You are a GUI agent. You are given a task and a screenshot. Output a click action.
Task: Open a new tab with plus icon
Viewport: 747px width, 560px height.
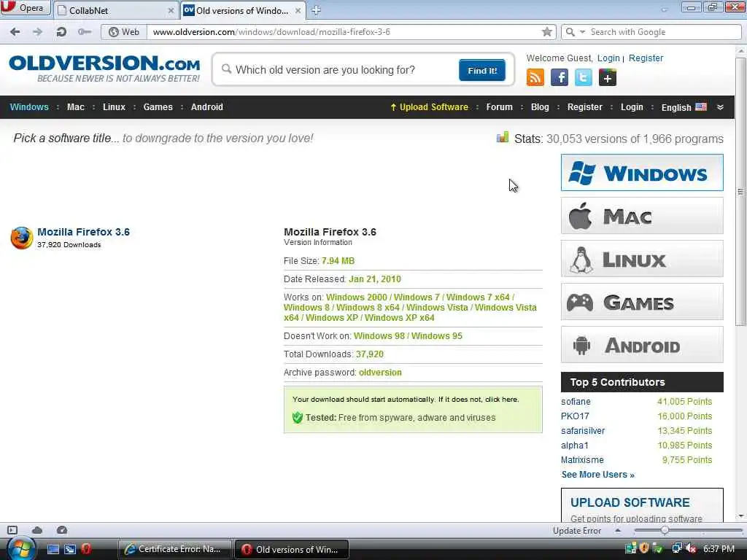(316, 10)
